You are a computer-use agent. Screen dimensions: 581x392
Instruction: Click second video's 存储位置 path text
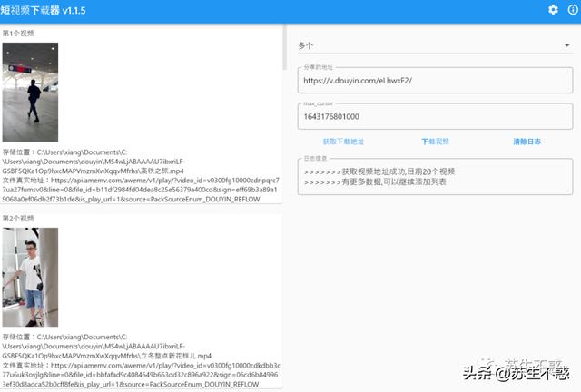click(107, 347)
